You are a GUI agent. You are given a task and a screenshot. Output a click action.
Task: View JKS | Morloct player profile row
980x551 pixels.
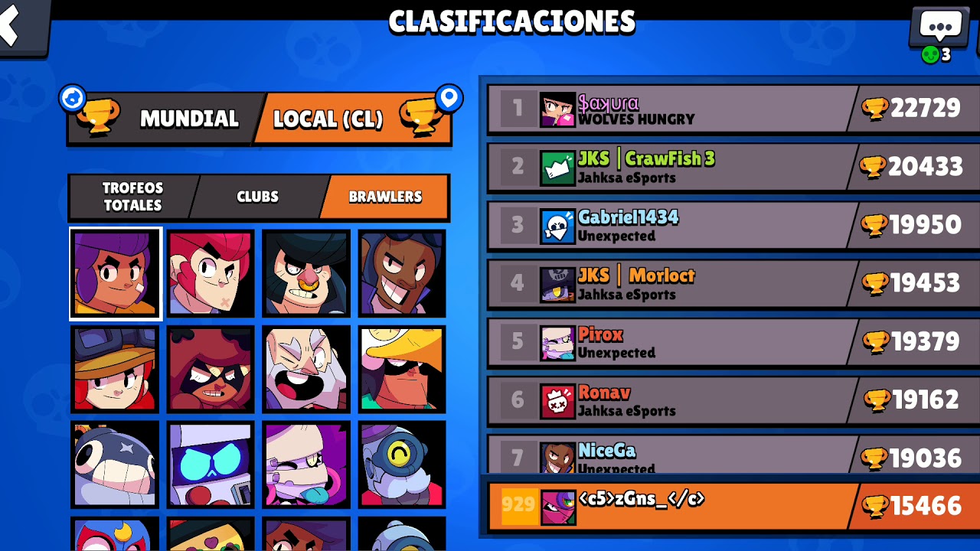pyautogui.click(x=733, y=284)
